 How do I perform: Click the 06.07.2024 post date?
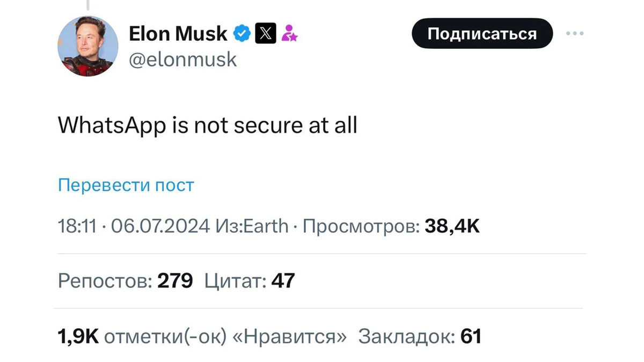(x=160, y=226)
